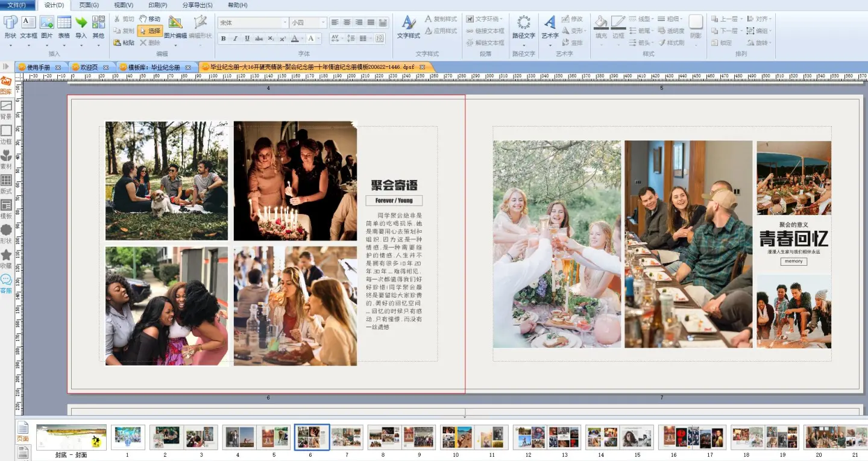
Task: Open the 小四 font size dropdown
Action: click(x=308, y=23)
